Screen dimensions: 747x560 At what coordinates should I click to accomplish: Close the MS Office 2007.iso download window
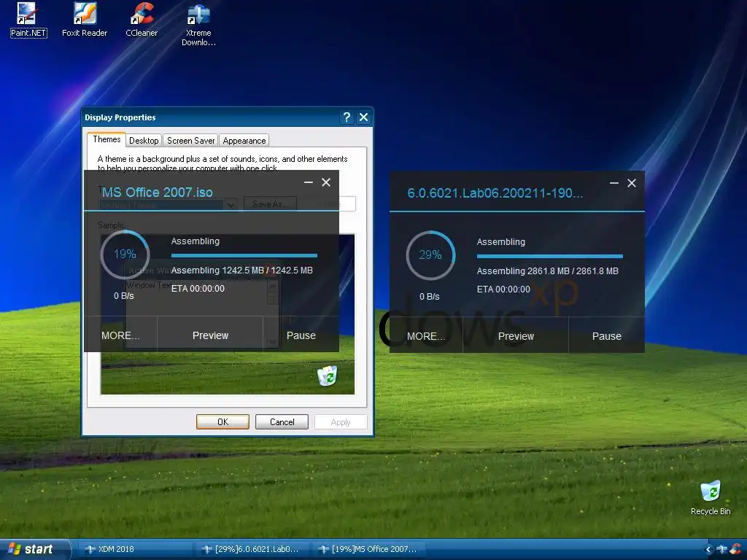(x=326, y=182)
